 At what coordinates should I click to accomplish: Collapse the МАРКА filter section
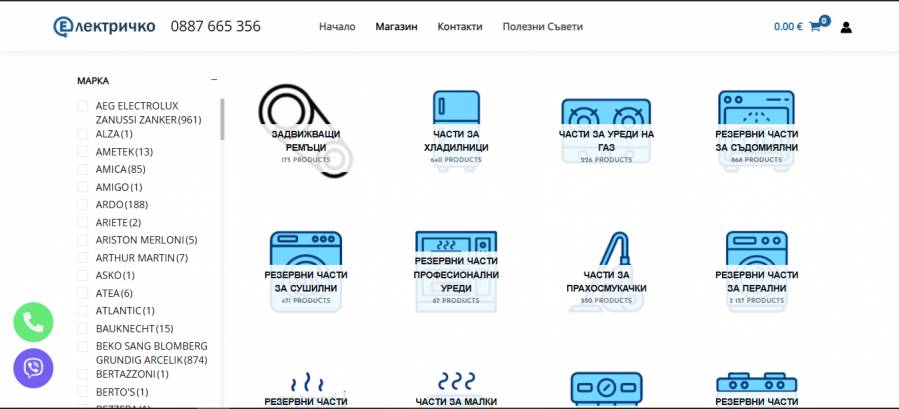pos(213,80)
